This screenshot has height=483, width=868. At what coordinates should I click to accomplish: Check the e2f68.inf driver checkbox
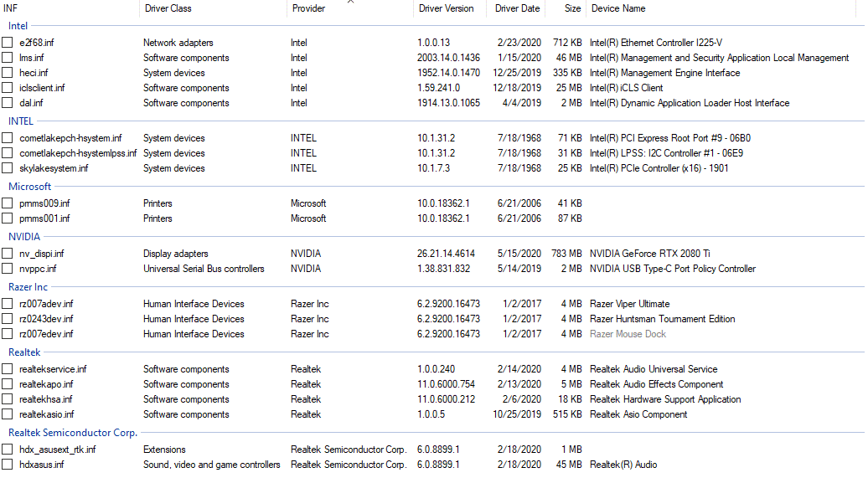pos(8,43)
